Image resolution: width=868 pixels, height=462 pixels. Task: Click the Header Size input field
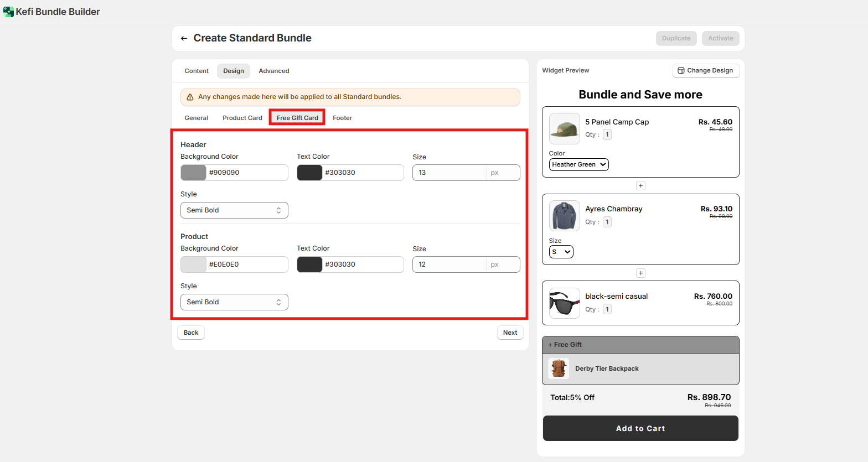pos(449,173)
